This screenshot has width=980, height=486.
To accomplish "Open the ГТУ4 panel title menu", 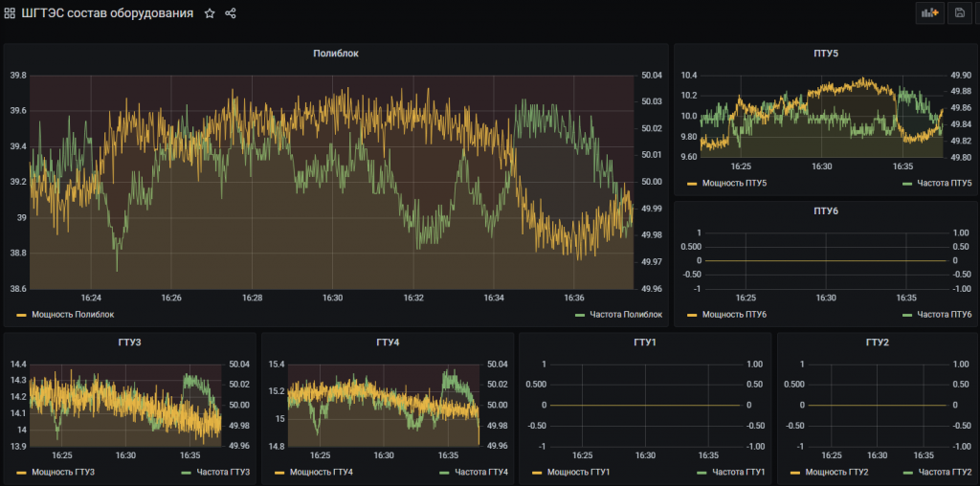I will [387, 342].
